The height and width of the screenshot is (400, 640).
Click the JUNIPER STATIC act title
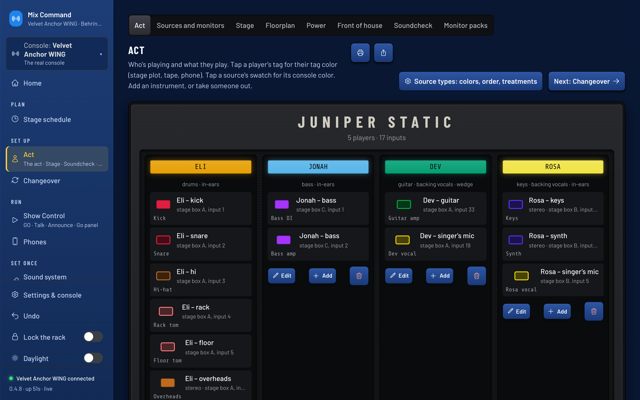(375, 122)
